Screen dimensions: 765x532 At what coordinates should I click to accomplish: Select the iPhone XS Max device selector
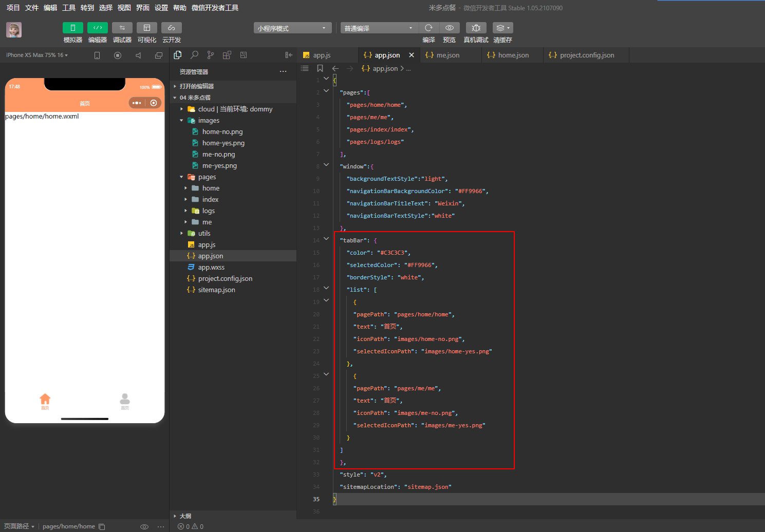37,55
